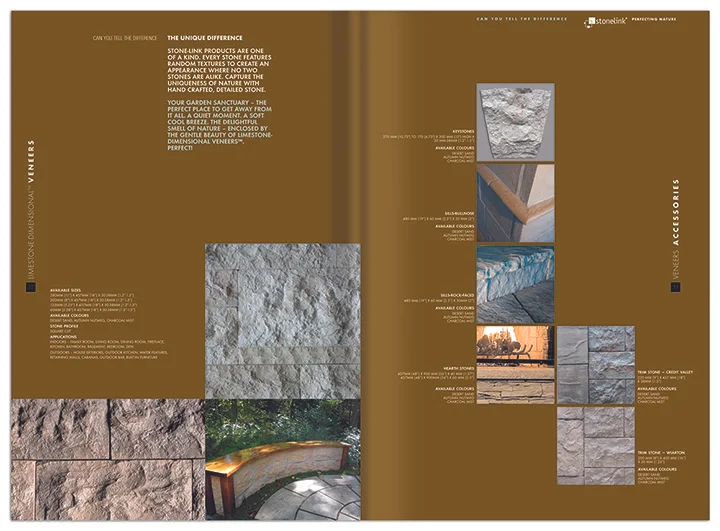Open the grey limestone wall photo
Screen dimensions: 720x531
click(282, 321)
